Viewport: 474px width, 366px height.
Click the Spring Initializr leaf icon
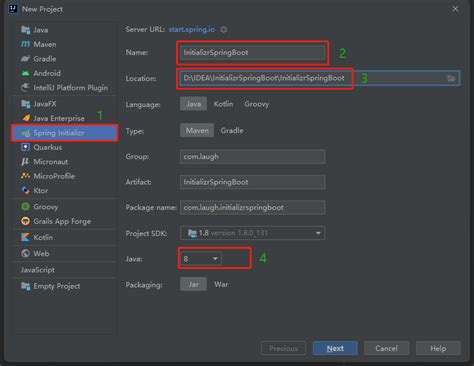coord(25,133)
